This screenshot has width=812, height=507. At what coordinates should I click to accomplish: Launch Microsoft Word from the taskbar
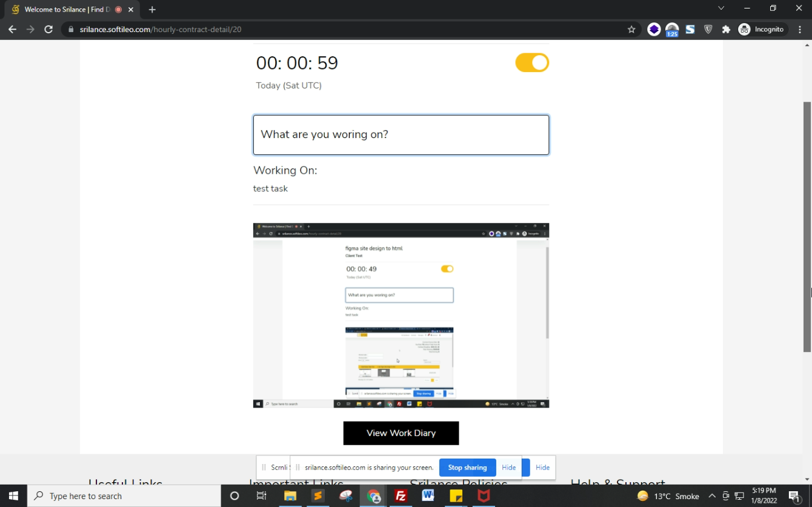click(428, 496)
